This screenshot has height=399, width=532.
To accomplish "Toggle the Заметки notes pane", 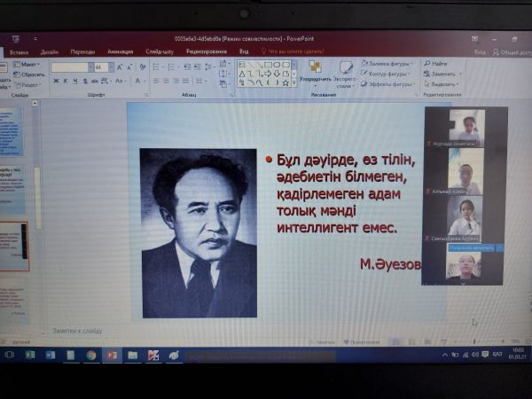I will click(x=325, y=342).
